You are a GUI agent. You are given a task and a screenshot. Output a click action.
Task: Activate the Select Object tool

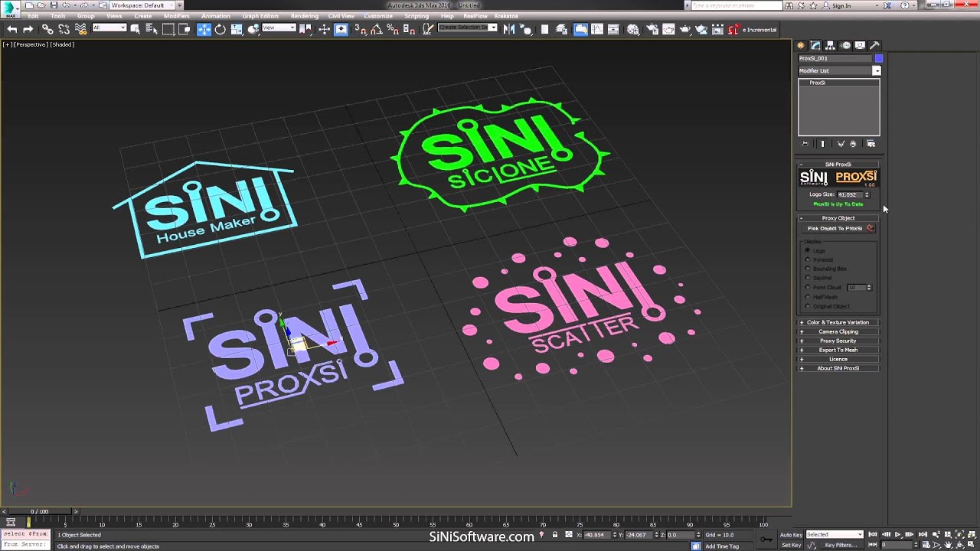(136, 29)
